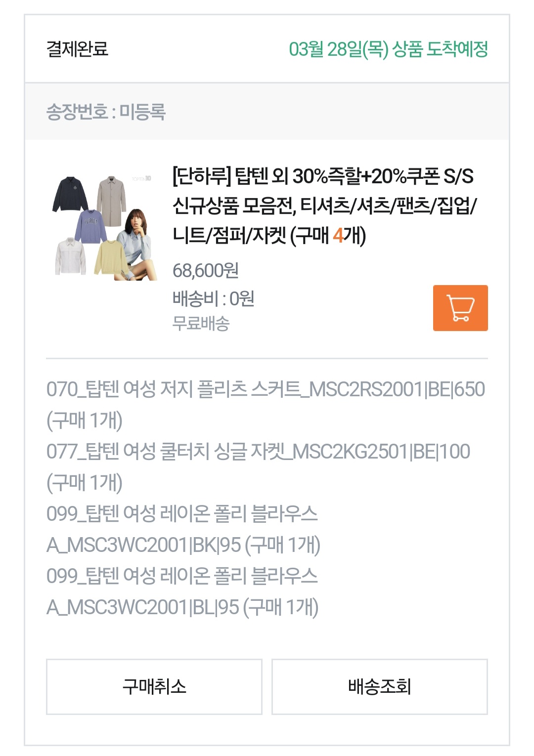Open the Topten product thumbnail image

pos(104,227)
